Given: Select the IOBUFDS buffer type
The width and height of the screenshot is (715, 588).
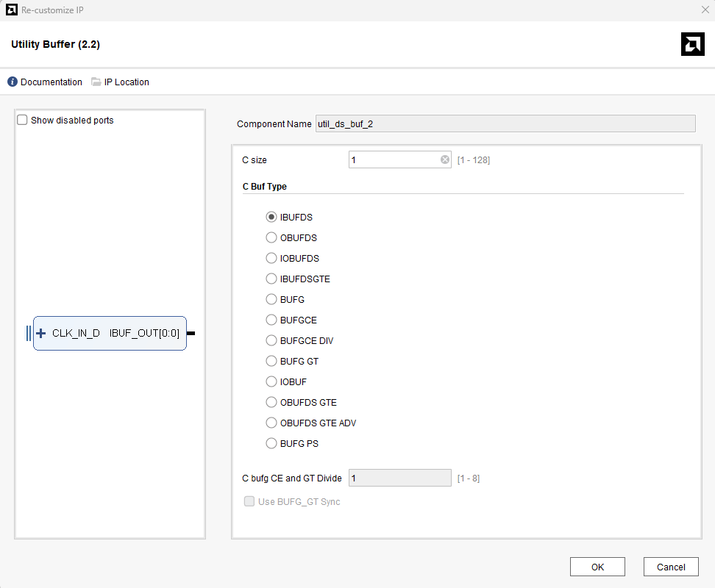Looking at the screenshot, I should 271,259.
